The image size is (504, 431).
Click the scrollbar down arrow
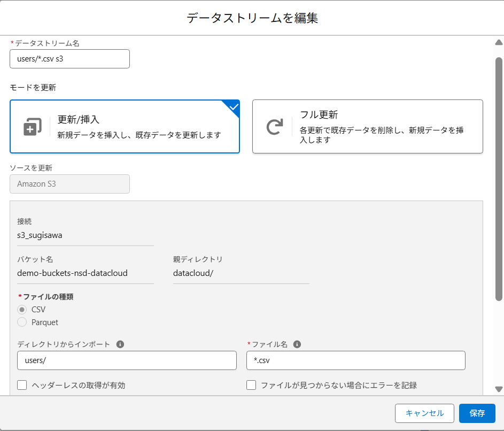[x=499, y=389]
